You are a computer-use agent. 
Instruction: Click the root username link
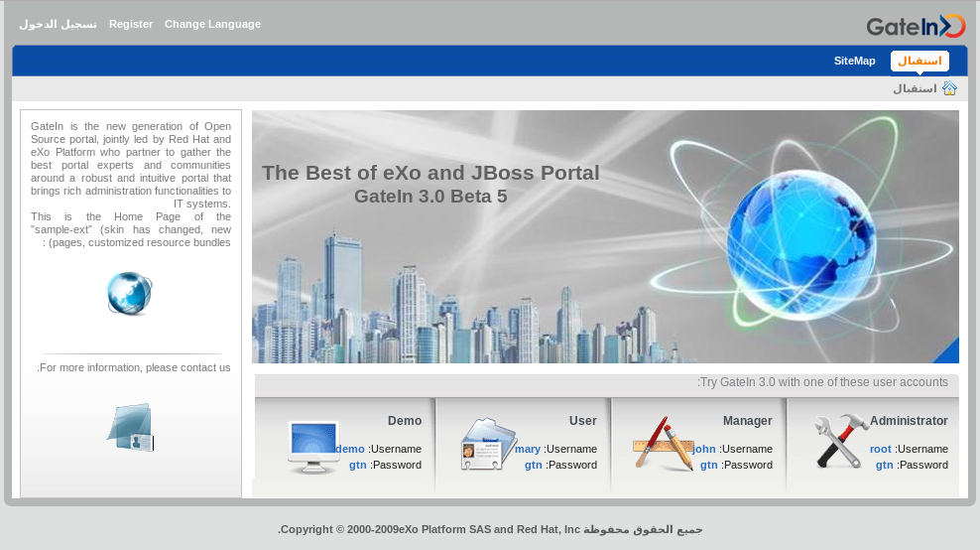coord(880,449)
